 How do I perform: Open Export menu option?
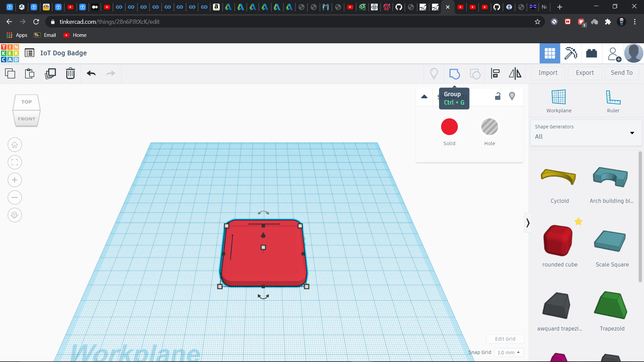(584, 72)
